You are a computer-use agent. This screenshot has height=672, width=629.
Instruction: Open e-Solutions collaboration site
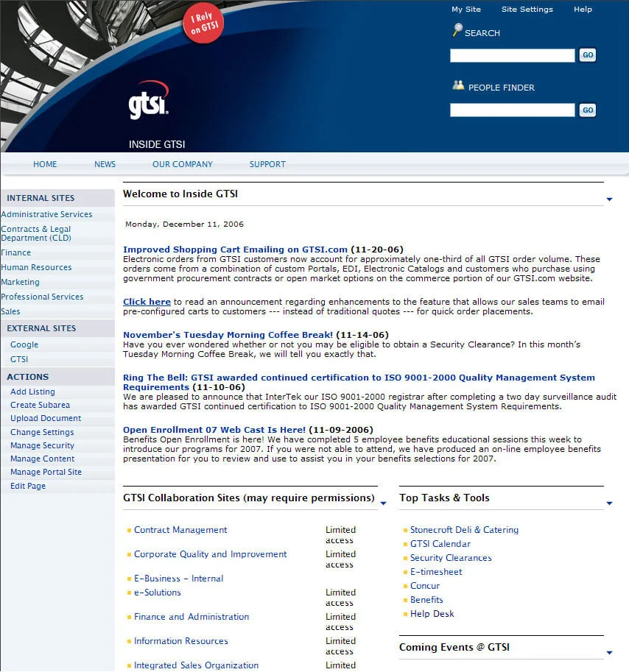tap(158, 593)
